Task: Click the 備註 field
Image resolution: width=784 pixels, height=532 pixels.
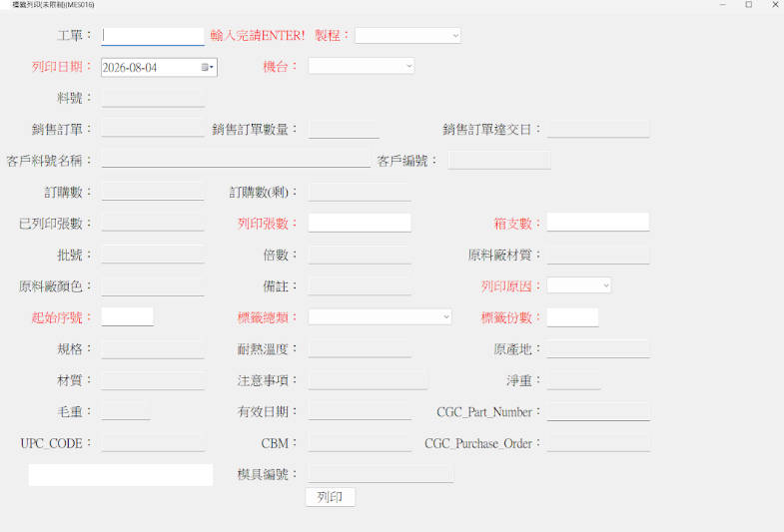Action: click(x=360, y=286)
